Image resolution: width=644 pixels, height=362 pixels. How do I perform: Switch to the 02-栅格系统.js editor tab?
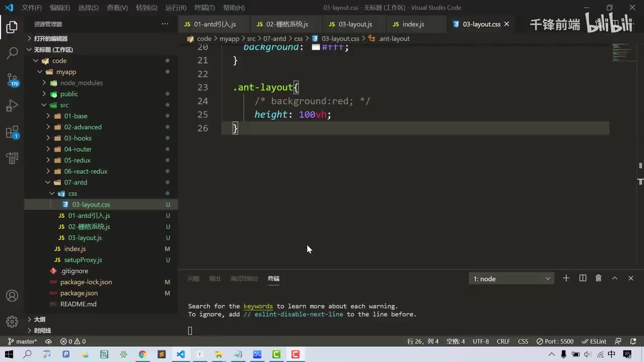pos(286,24)
